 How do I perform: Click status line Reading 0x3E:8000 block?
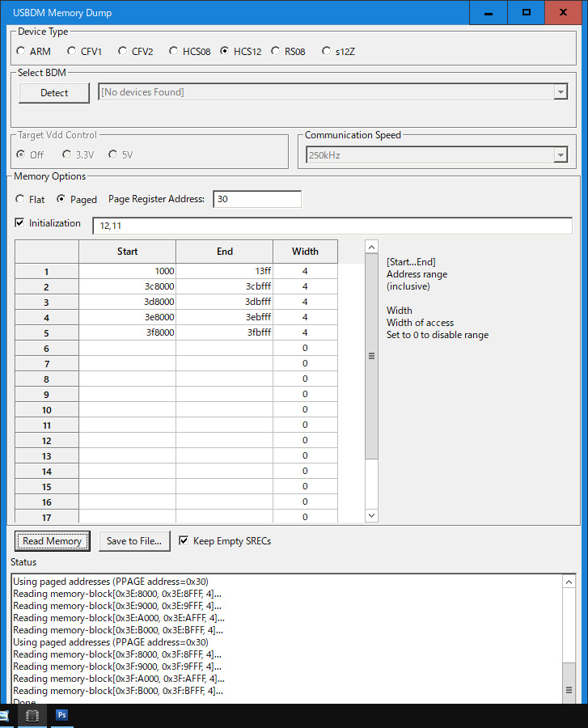pyautogui.click(x=117, y=594)
